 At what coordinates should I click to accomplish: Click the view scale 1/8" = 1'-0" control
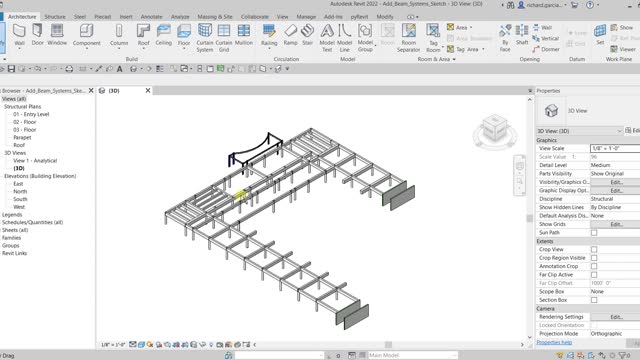[x=113, y=345]
